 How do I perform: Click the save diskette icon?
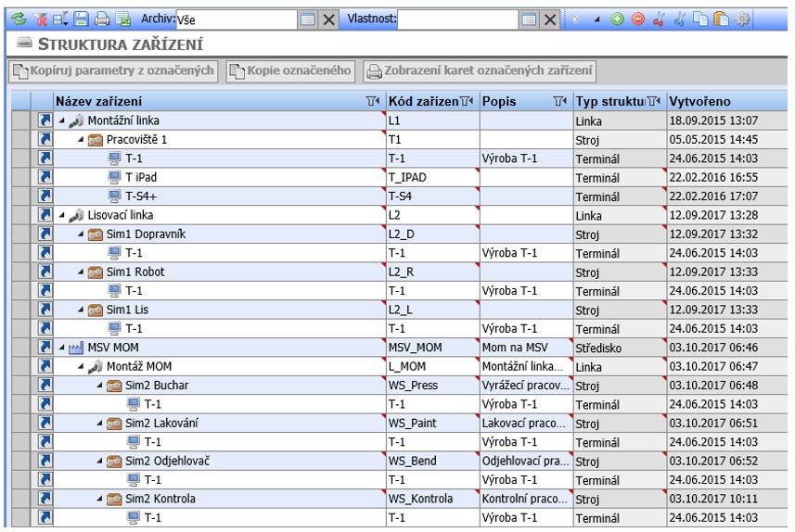[x=81, y=19]
